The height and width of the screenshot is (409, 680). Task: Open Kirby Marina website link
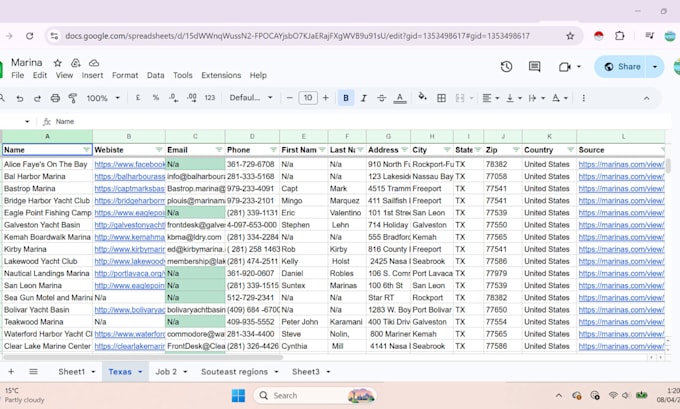(x=130, y=249)
